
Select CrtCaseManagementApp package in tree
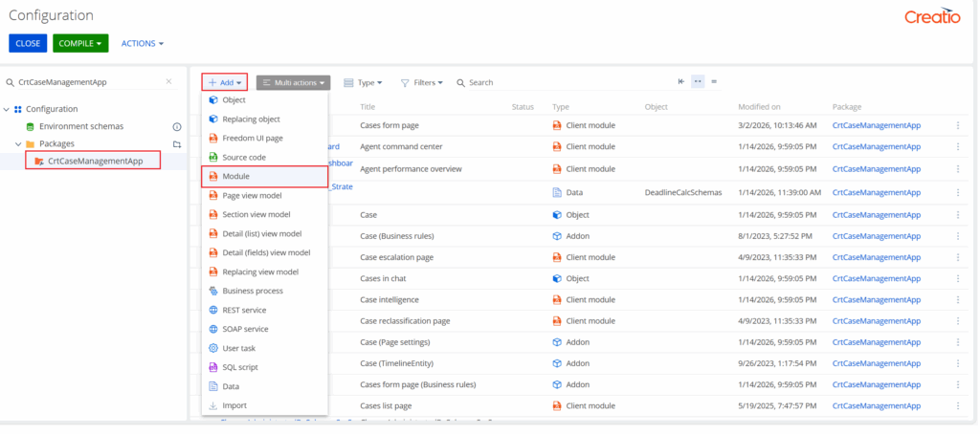[x=95, y=161]
